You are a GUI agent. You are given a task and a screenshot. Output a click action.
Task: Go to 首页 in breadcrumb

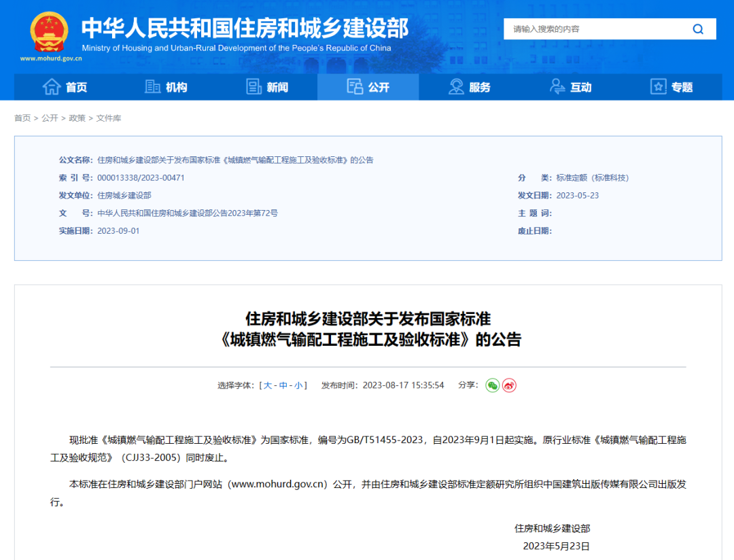[22, 118]
